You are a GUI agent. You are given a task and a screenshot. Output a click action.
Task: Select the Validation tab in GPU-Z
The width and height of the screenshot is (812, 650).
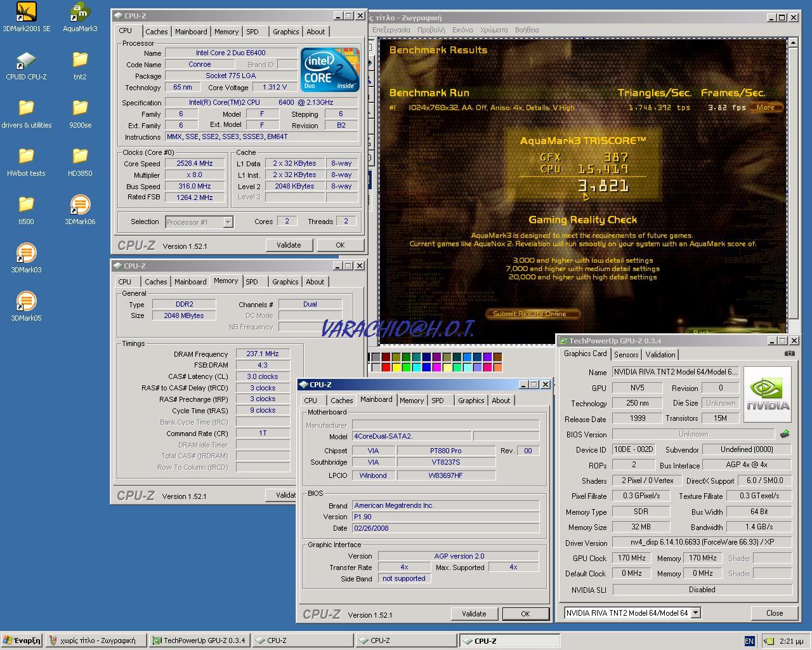660,355
